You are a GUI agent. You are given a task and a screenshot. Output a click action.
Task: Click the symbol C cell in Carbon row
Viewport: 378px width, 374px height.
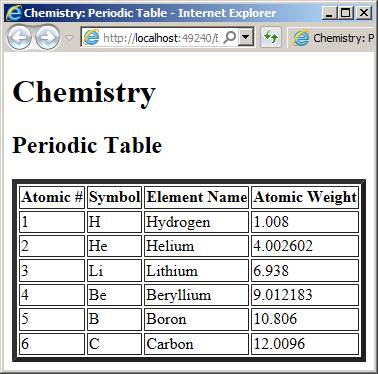tap(115, 344)
